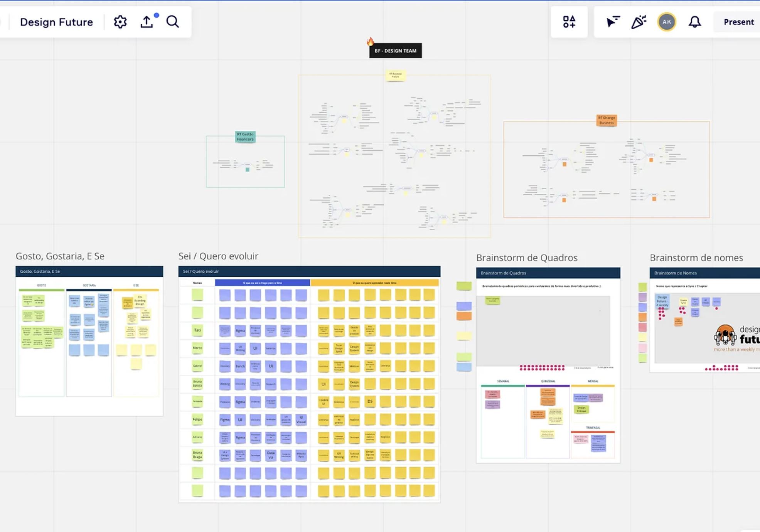
Task: Select the Brainstorm de nomes frame title
Action: 696,258
